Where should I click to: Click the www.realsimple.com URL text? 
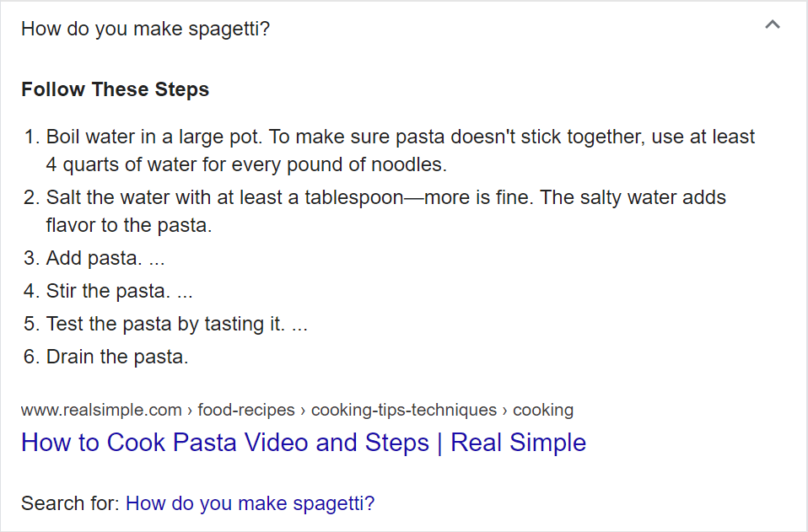click(x=101, y=410)
